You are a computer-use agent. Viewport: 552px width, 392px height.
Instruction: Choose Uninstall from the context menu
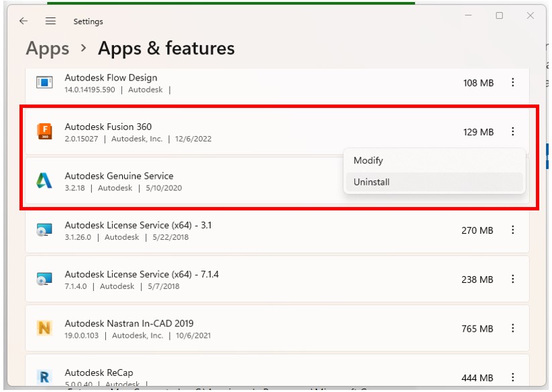pos(434,182)
